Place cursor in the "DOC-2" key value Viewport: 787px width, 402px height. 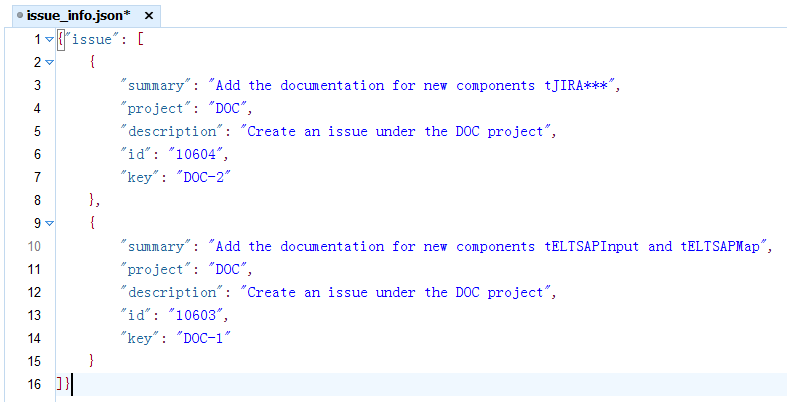click(x=210, y=177)
